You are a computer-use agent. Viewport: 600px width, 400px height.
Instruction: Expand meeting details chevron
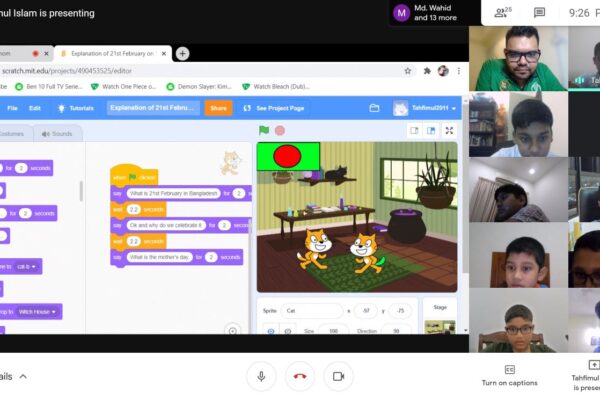[23, 376]
